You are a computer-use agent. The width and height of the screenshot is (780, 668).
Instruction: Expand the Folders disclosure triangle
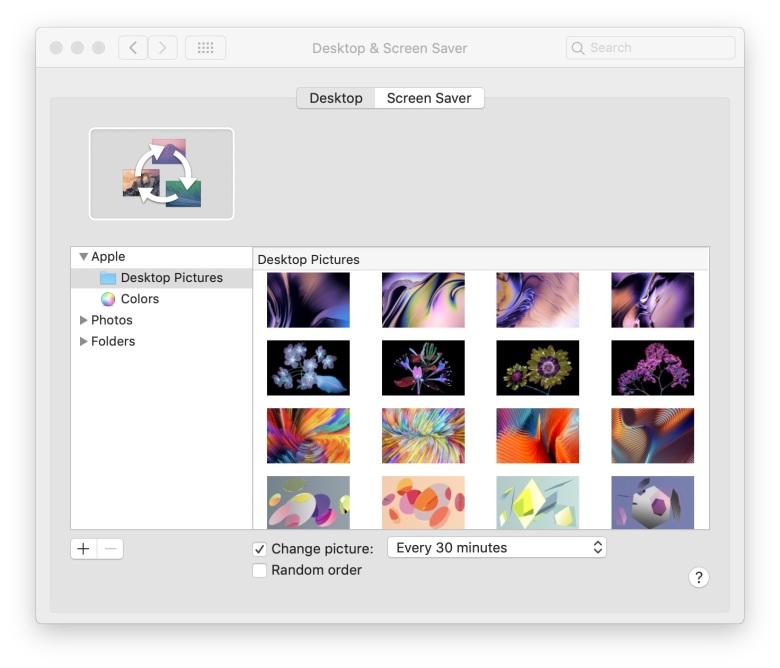click(83, 341)
